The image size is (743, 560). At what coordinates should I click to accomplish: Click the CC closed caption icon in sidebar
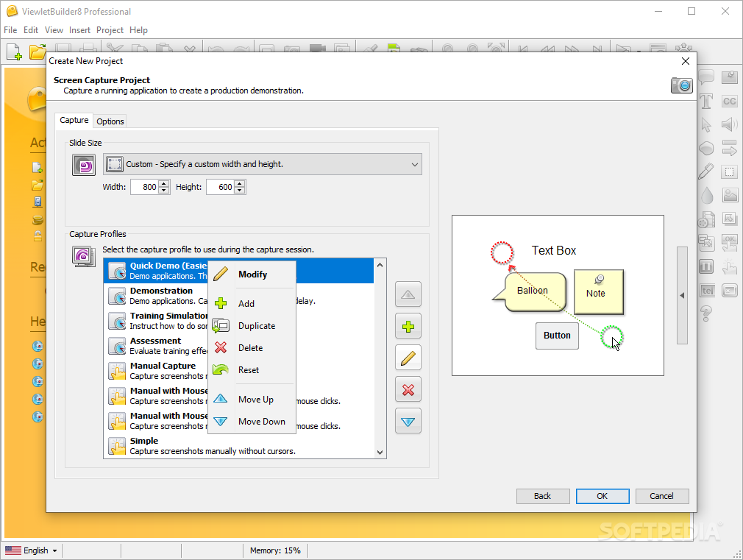coord(730,101)
